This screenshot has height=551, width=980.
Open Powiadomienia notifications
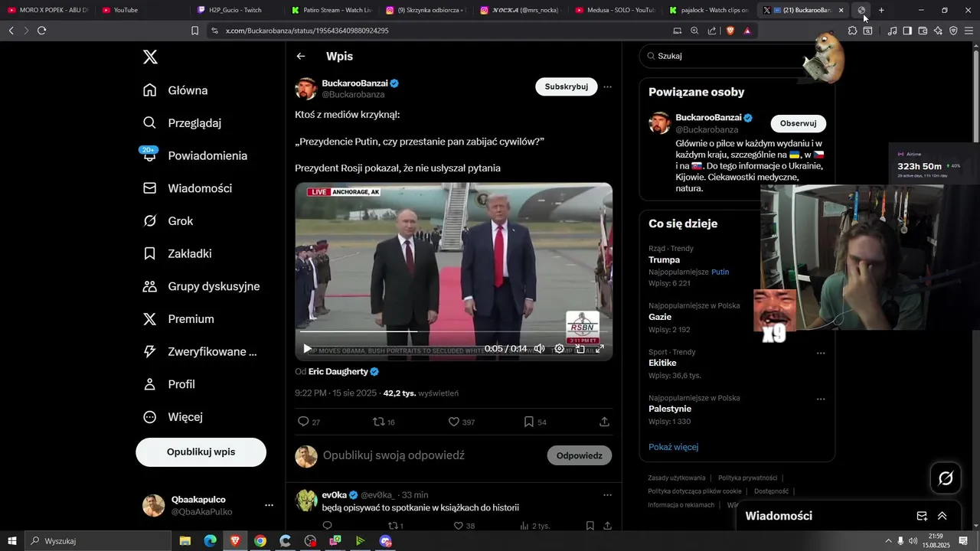pos(194,155)
